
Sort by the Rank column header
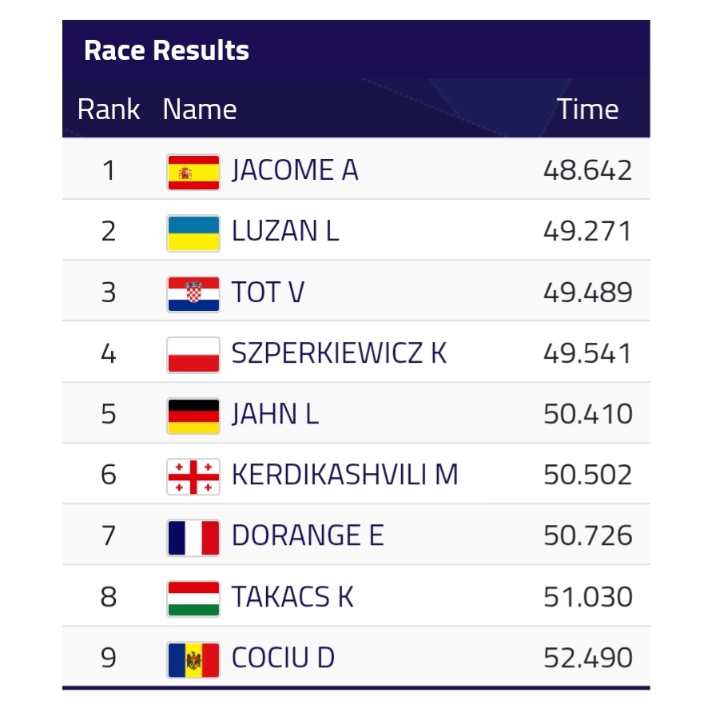[x=109, y=109]
